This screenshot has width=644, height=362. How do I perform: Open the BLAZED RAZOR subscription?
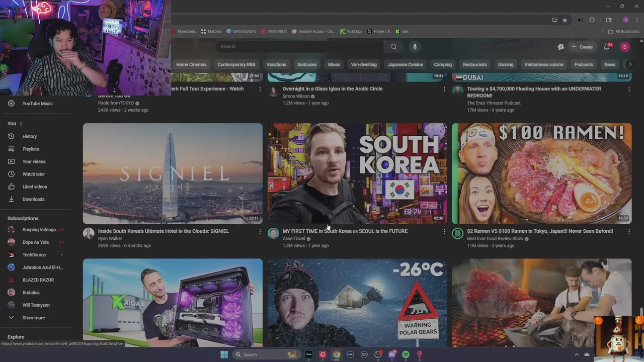tap(38, 280)
